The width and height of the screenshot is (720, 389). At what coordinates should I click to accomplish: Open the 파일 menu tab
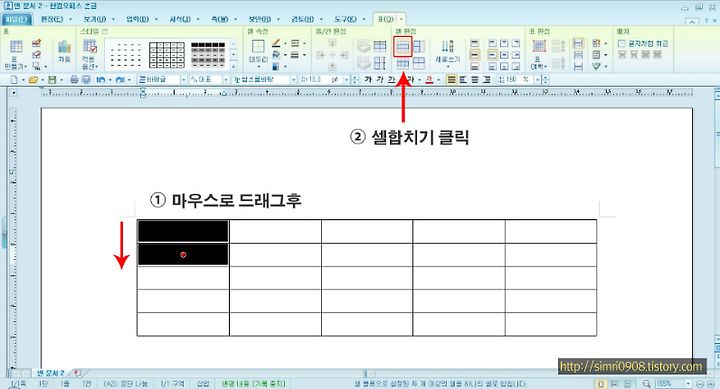(17, 19)
